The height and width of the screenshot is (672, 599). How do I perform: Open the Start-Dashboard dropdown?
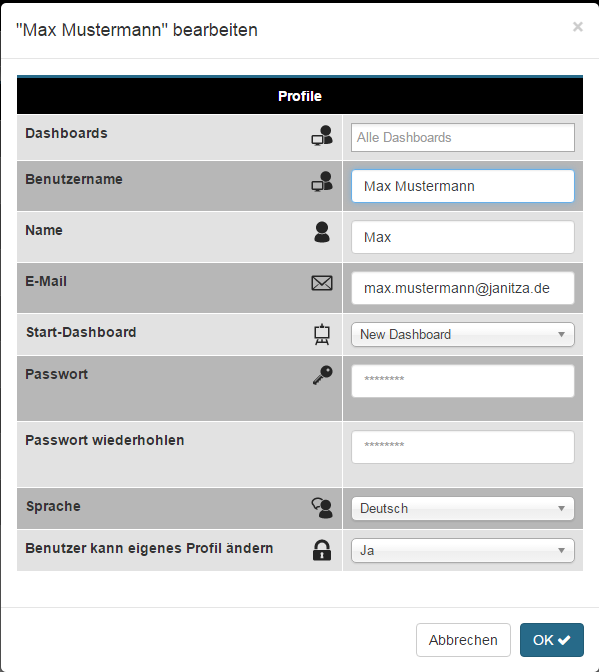[x=463, y=334]
